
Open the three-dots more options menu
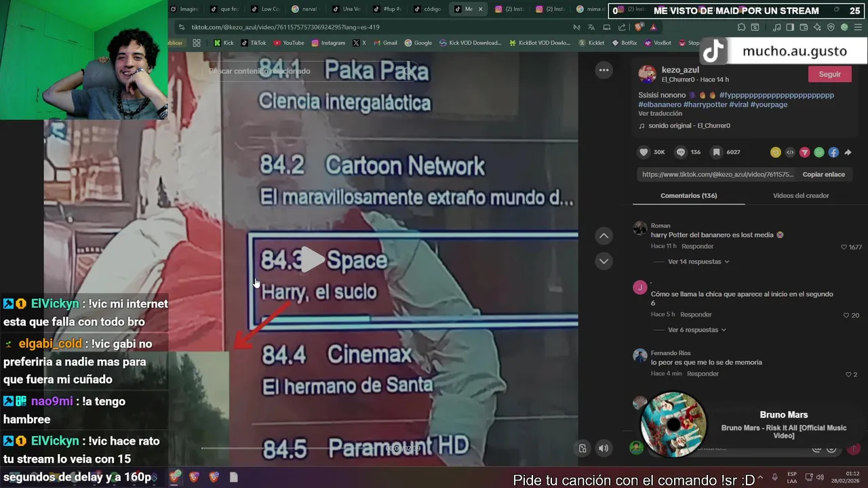(604, 70)
